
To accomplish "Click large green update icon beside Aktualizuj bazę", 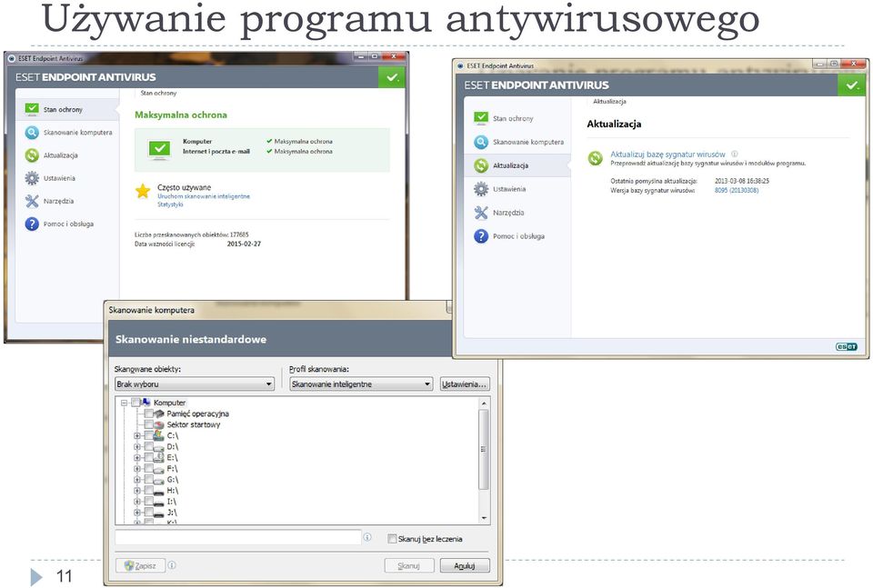I will pyautogui.click(x=595, y=158).
